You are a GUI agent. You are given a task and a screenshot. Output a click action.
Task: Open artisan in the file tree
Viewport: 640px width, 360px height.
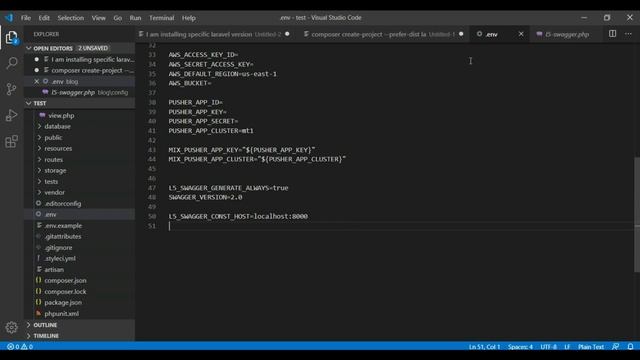(x=54, y=269)
